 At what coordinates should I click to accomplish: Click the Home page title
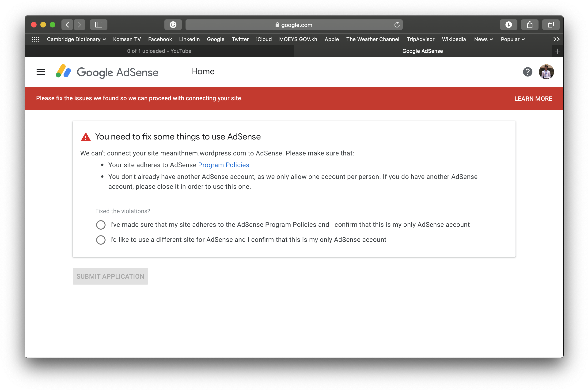click(203, 72)
